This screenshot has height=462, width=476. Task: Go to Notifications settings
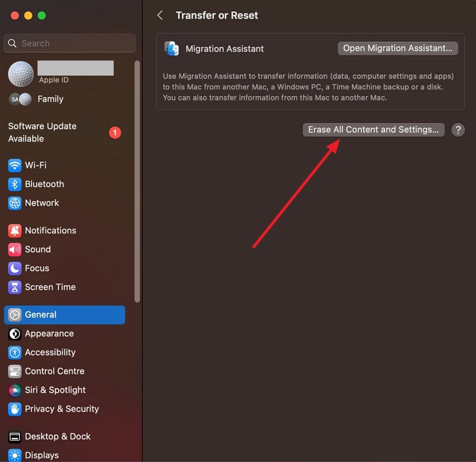coord(64,231)
